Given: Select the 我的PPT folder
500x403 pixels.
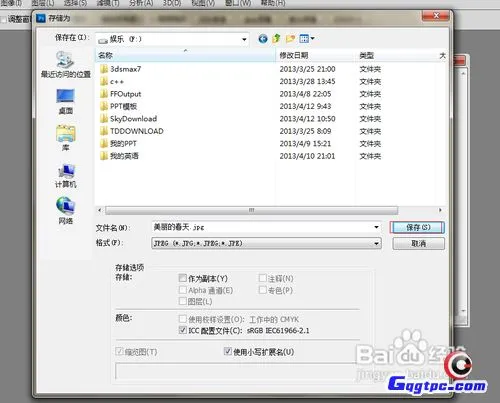Looking at the screenshot, I should coord(118,144).
